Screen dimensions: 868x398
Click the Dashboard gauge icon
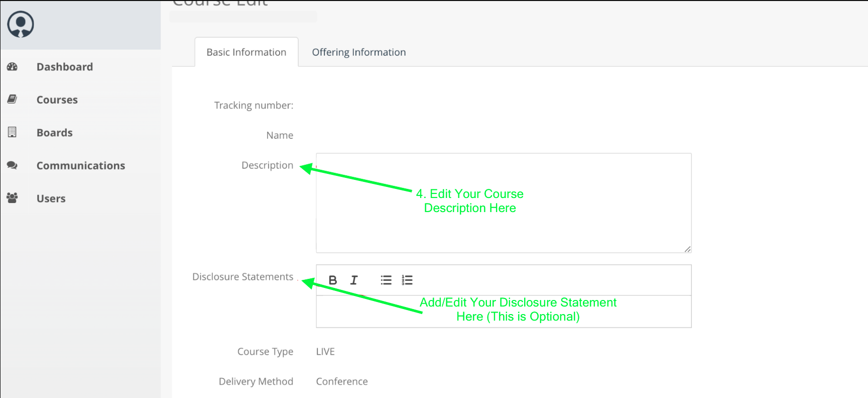click(12, 66)
